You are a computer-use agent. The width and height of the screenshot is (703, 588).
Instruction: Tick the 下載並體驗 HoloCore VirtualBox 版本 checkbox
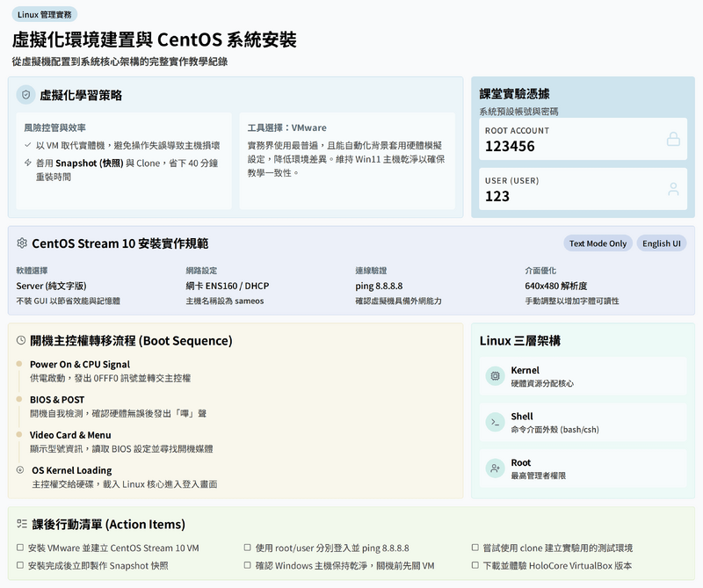tap(475, 566)
